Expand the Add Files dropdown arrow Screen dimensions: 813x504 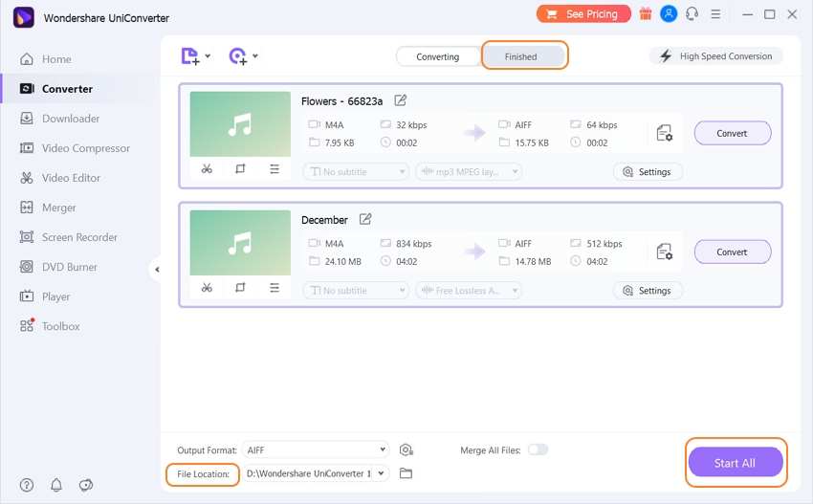pyautogui.click(x=208, y=56)
